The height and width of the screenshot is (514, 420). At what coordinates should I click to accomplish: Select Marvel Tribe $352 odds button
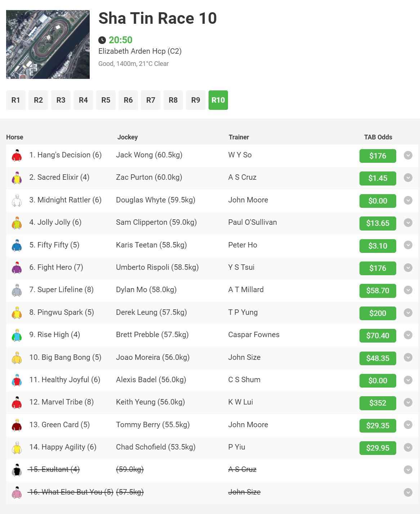[x=377, y=403]
